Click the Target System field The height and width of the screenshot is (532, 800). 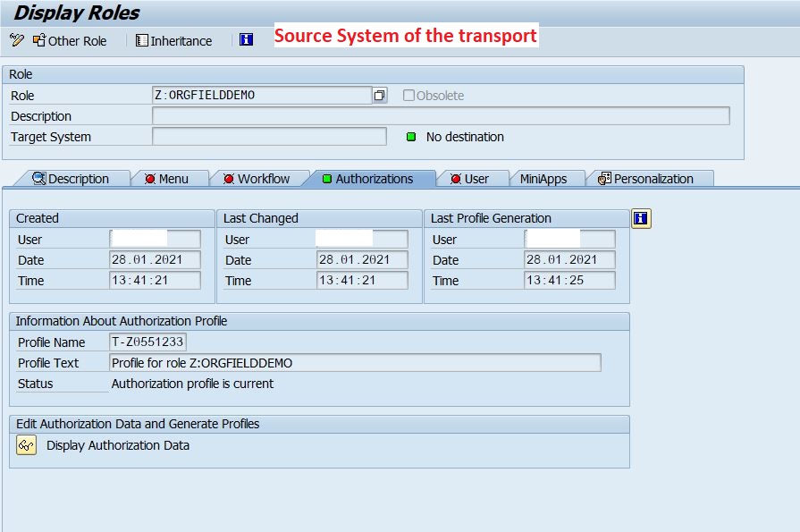pyautogui.click(x=269, y=137)
